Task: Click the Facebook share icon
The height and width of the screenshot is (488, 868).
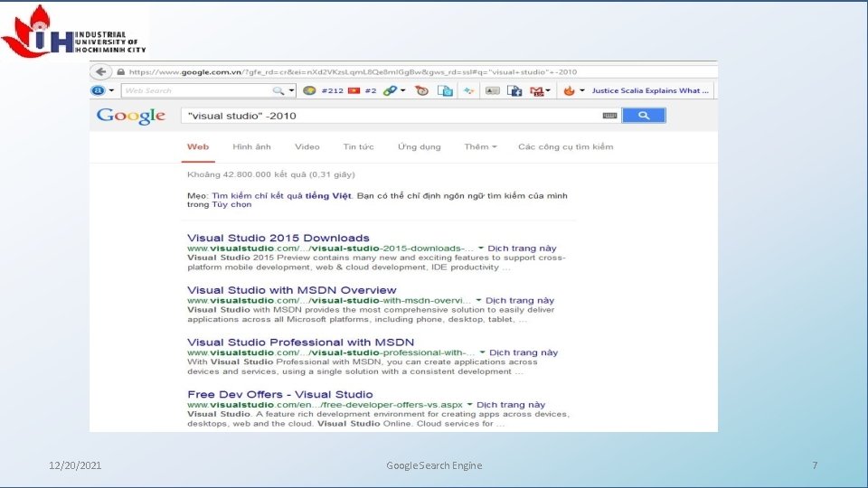Action: coord(514,90)
